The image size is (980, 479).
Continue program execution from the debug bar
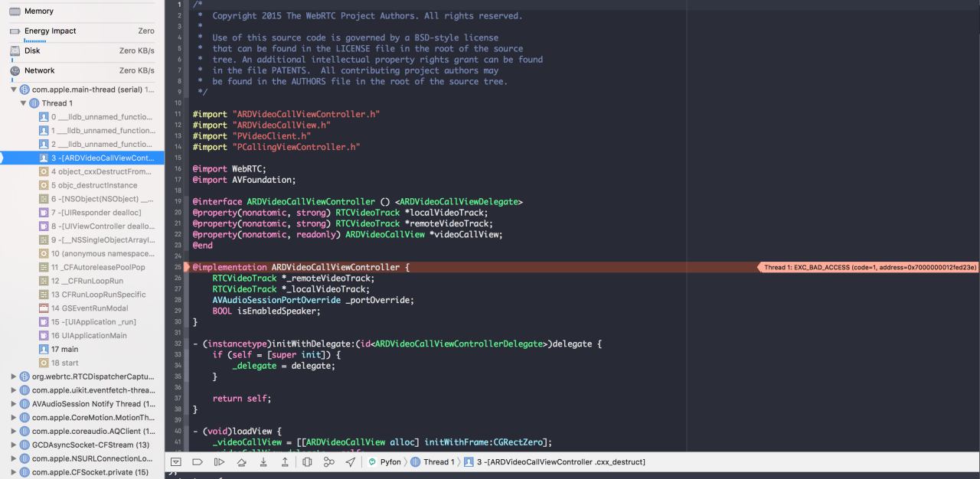coord(219,462)
